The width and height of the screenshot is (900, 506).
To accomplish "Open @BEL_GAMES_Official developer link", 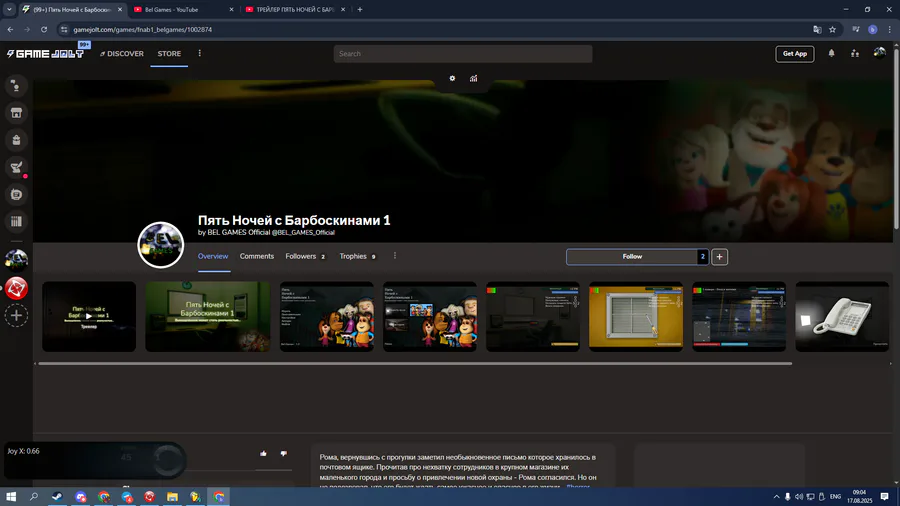I will pos(303,232).
